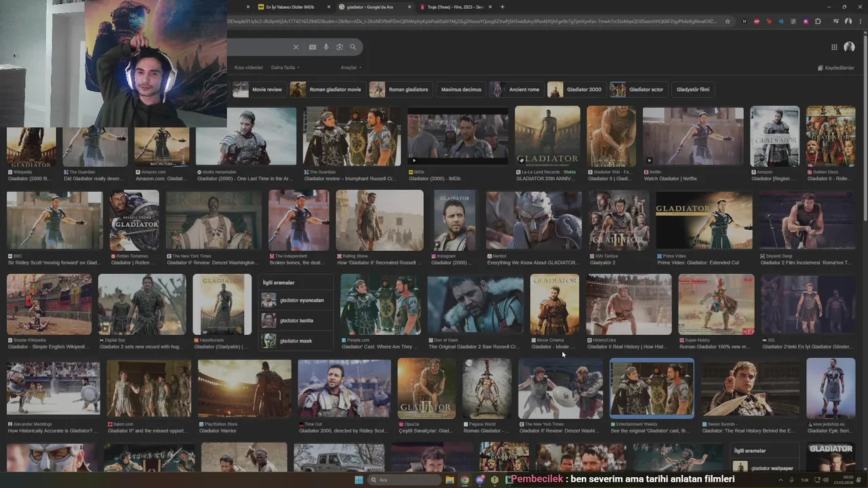Open the Entertainment Weekly original cast image
Screen dimensions: 868x488
[652, 388]
